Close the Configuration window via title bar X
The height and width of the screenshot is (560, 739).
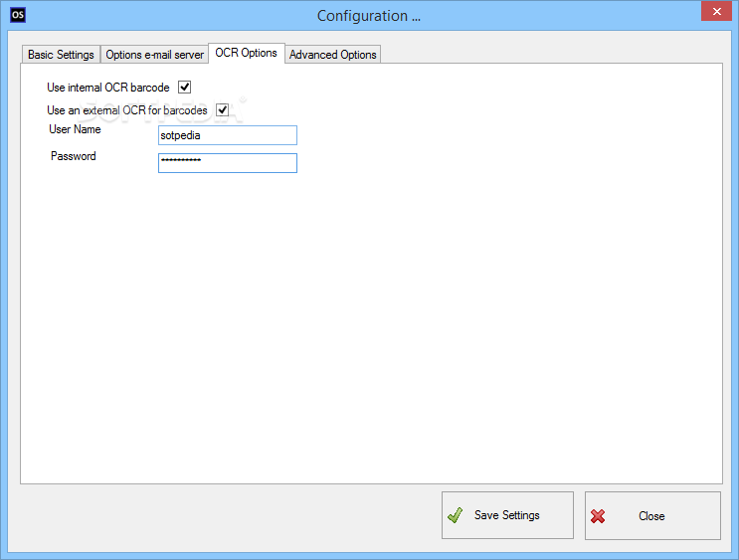tap(716, 11)
